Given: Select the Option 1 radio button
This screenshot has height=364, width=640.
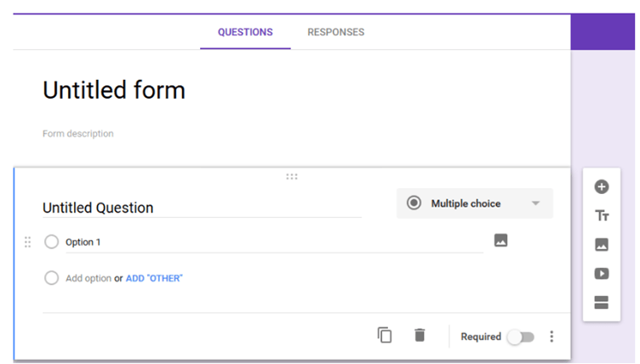Looking at the screenshot, I should [51, 242].
